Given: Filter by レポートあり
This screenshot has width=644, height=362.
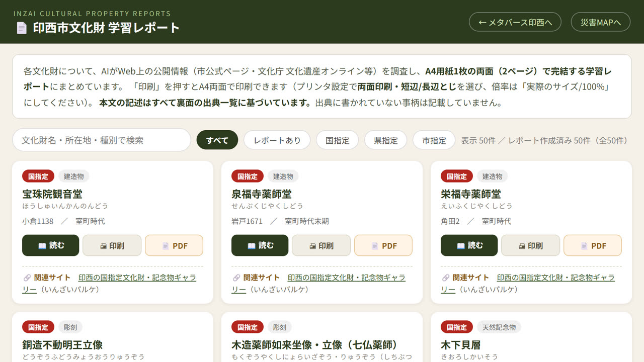Looking at the screenshot, I should [277, 140].
